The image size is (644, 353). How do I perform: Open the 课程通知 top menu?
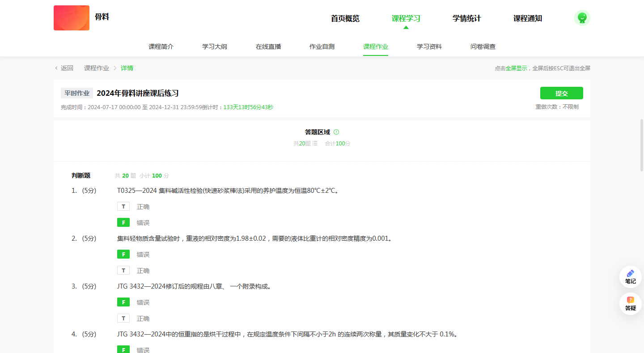tap(527, 18)
